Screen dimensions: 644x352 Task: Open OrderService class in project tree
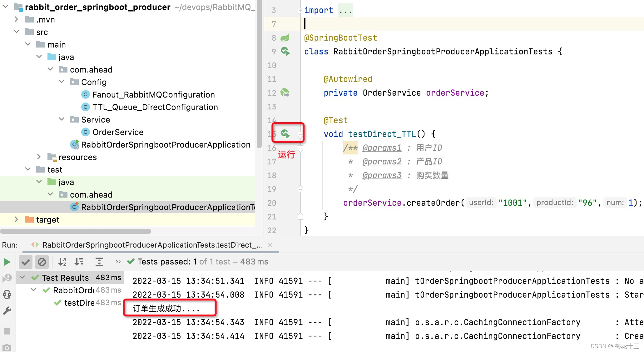pyautogui.click(x=117, y=132)
